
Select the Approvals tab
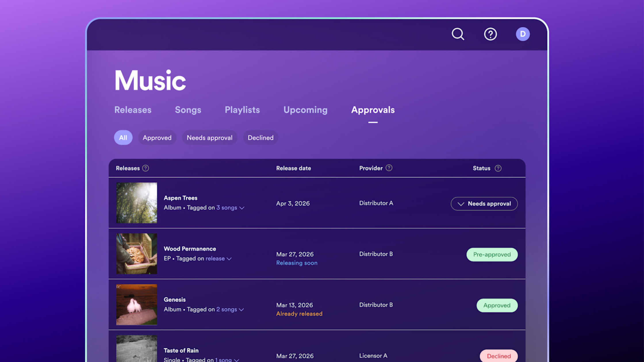[x=373, y=110]
